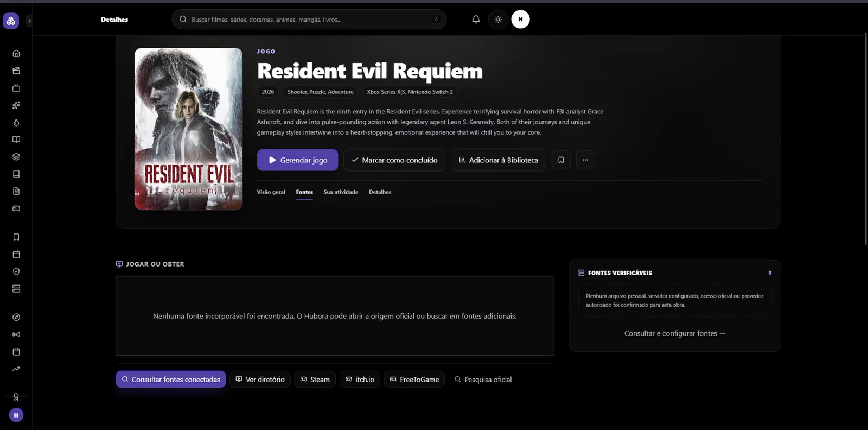Open the trending-up arrow sidebar icon
Image resolution: width=868 pixels, height=430 pixels.
coord(16,369)
